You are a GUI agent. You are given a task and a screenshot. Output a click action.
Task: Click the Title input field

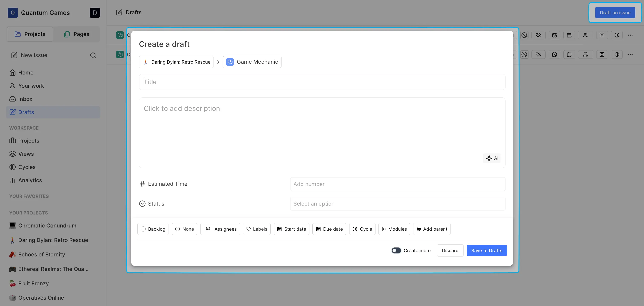click(322, 82)
